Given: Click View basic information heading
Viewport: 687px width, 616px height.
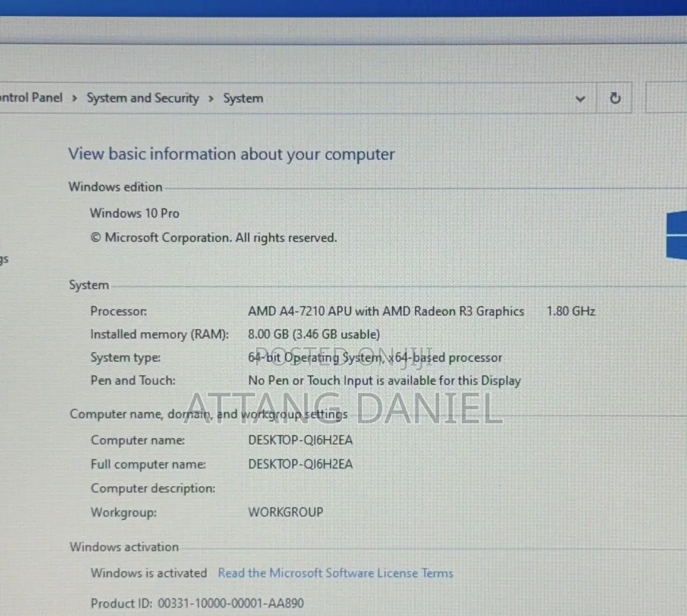Looking at the screenshot, I should coord(232,154).
